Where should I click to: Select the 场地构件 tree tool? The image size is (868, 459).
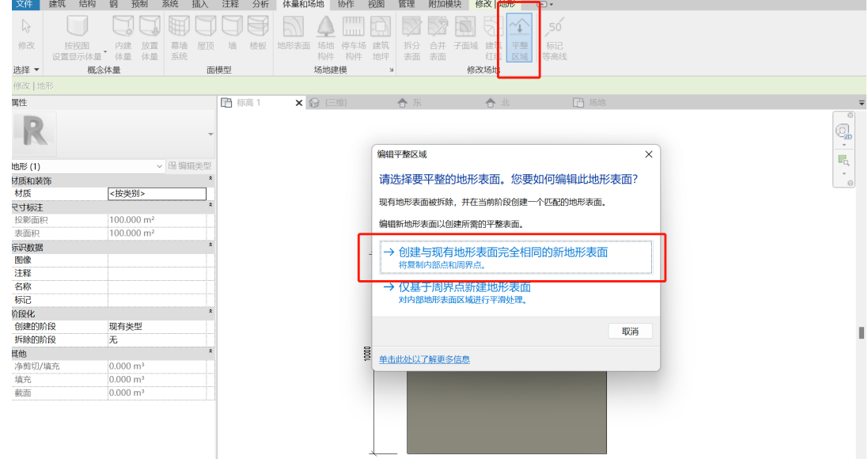[325, 38]
